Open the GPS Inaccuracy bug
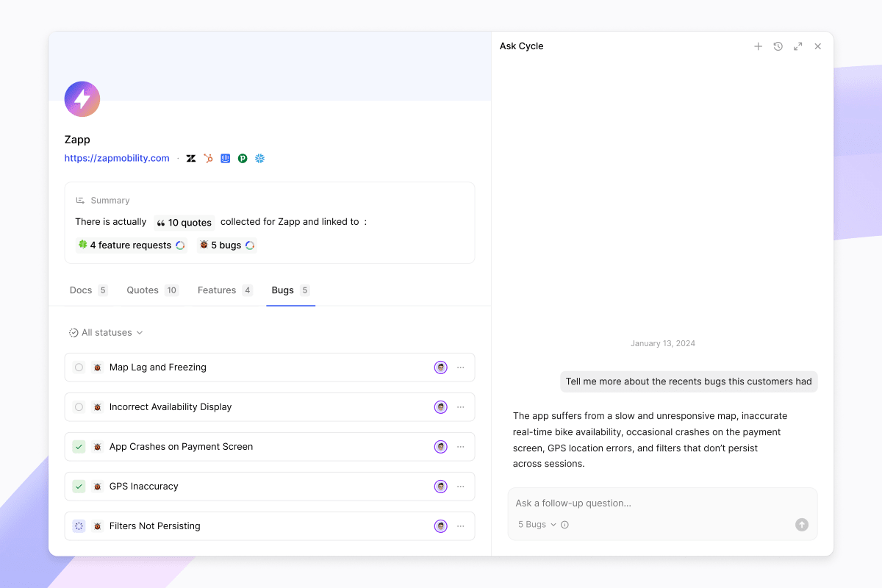The width and height of the screenshot is (882, 588). point(270,487)
